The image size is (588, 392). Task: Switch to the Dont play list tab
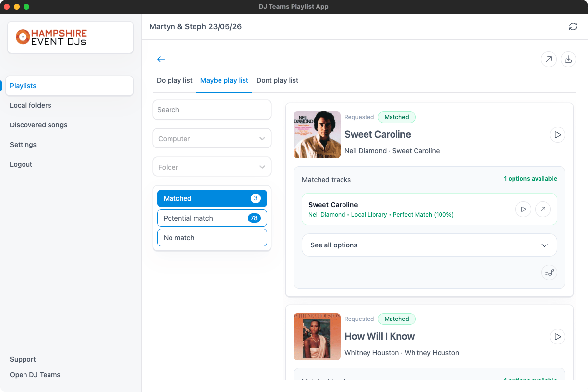(277, 80)
